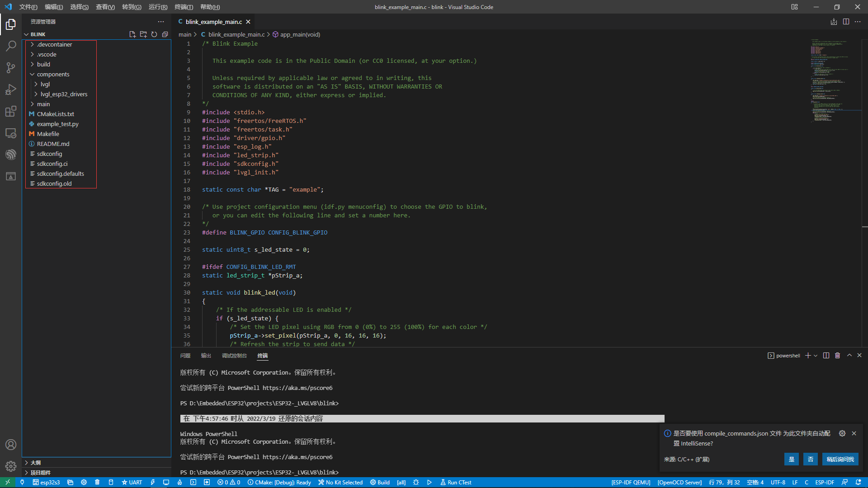Open new terminal profile dropdown arrow
Screen dimensions: 868x488
[x=816, y=356]
